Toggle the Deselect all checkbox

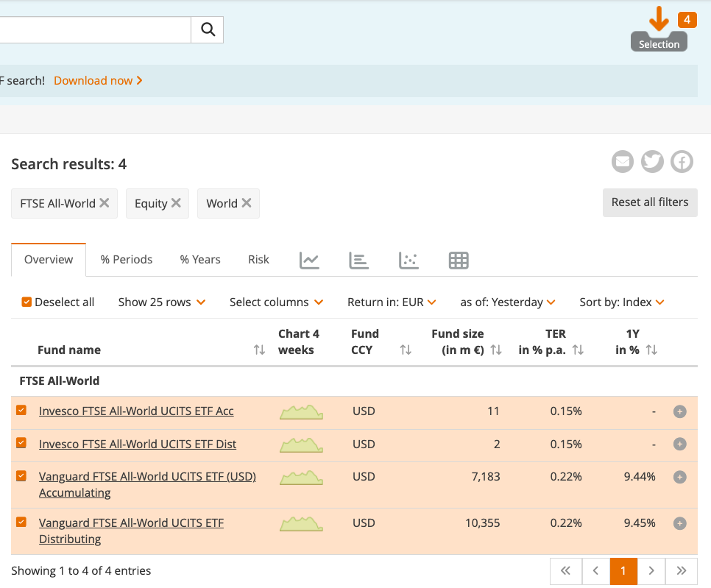pos(26,302)
